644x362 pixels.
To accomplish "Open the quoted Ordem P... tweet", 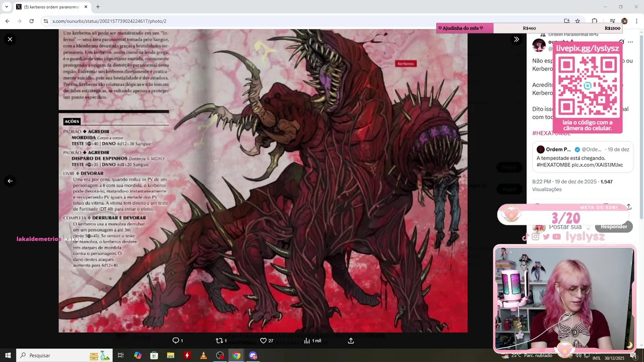I will 583,157.
